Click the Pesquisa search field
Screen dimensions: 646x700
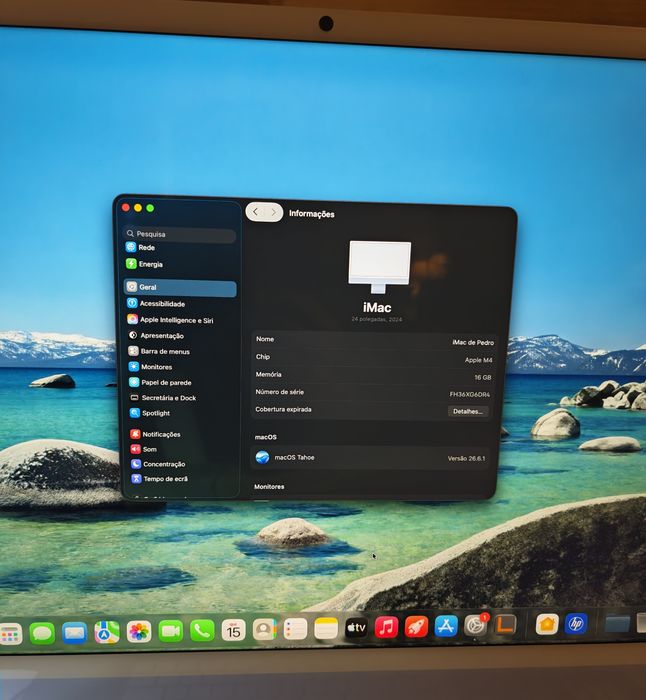click(179, 234)
